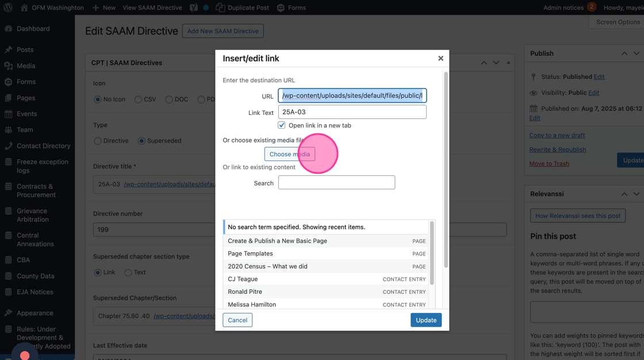The image size is (644, 360).
Task: Click the CBA sidebar icon
Action: point(8,260)
